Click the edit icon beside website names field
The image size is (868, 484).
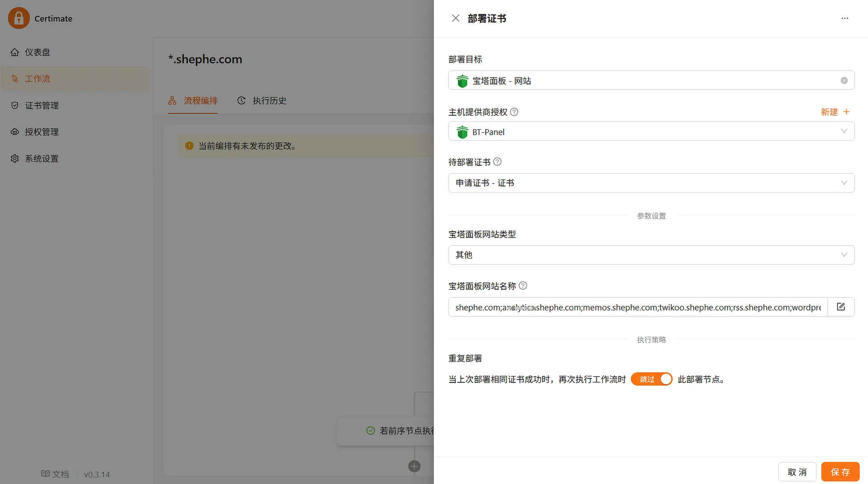tap(841, 307)
